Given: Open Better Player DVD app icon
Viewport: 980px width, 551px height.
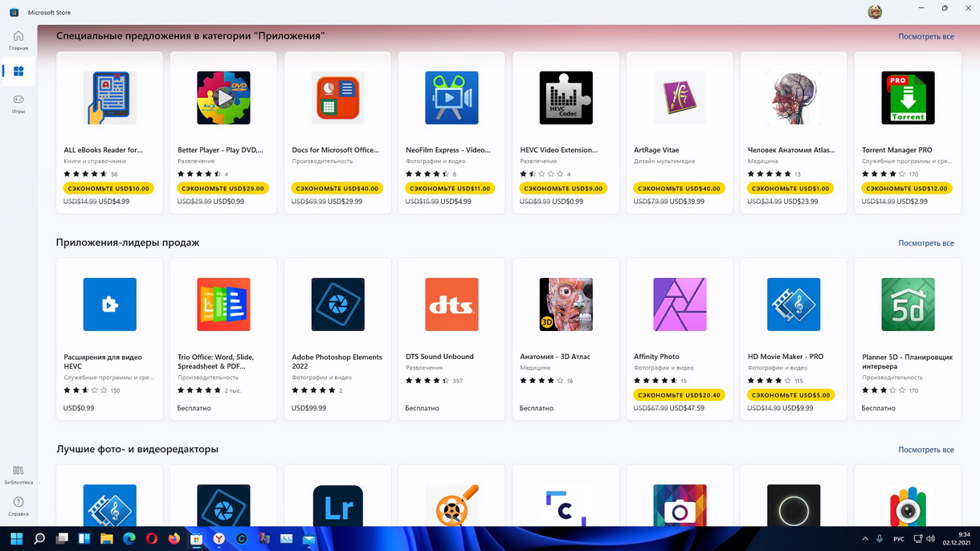Looking at the screenshot, I should [224, 98].
